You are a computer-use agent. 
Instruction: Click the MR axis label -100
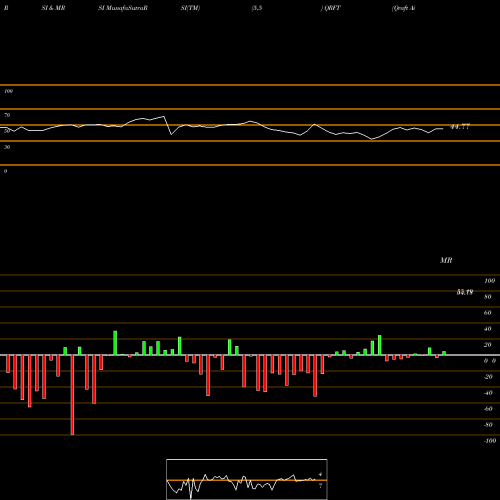pos(490,441)
